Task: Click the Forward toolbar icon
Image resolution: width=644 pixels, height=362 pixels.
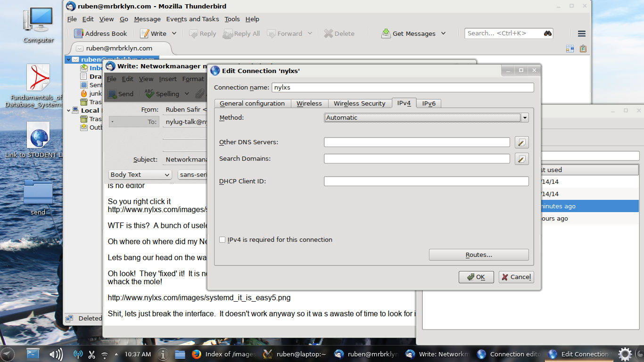Action: pyautogui.click(x=271, y=33)
